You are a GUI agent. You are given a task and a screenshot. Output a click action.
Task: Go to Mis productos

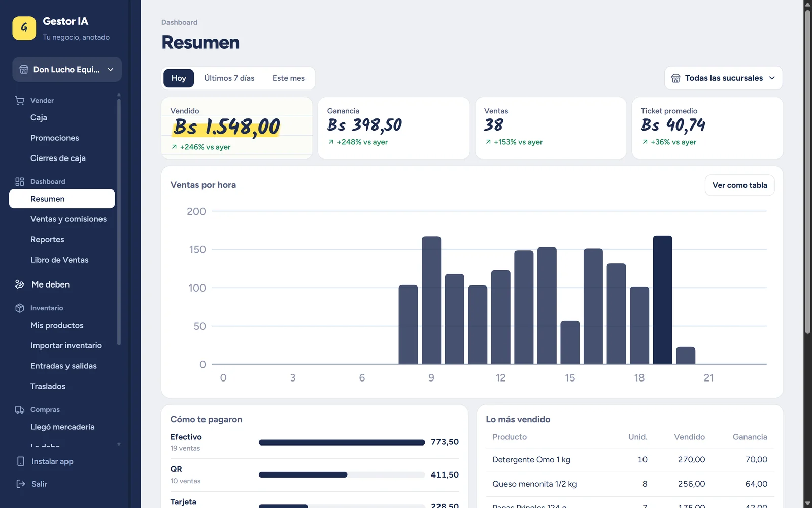point(62,325)
